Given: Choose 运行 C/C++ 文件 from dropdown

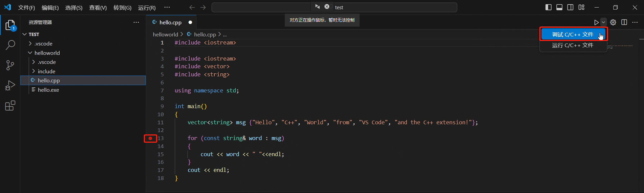Looking at the screenshot, I should click(x=573, y=45).
